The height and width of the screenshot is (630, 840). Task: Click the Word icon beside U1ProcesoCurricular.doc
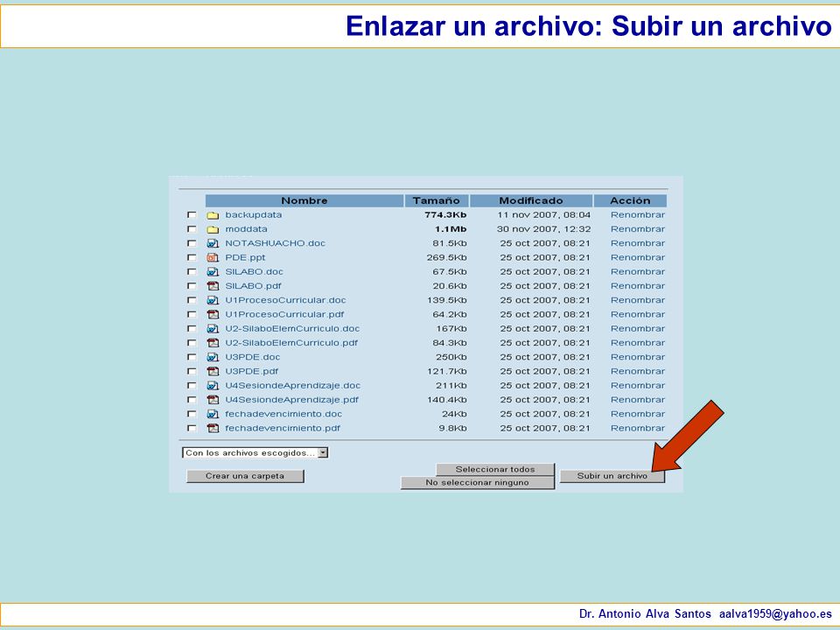(213, 300)
